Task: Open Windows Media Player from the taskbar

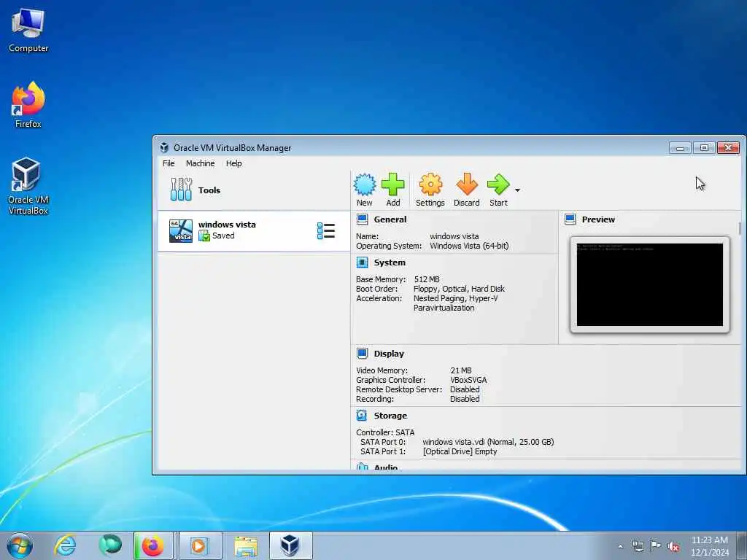Action: (200, 545)
